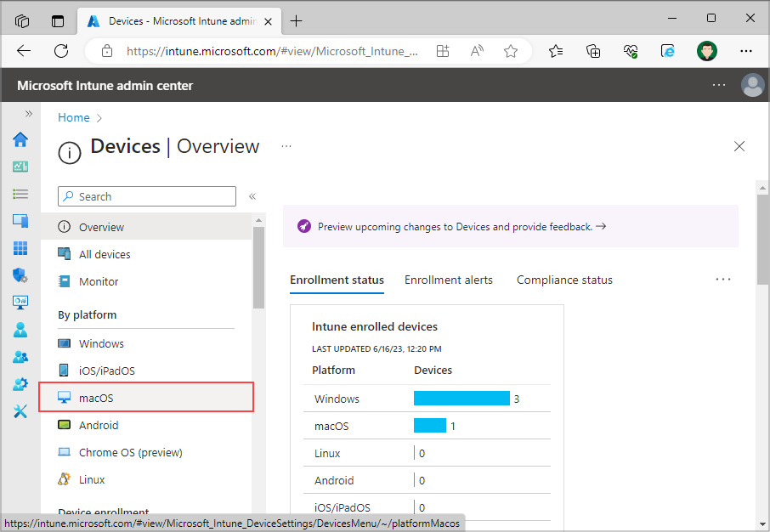Open Edge Settings and more menu
Image resolution: width=770 pixels, height=532 pixels.
point(746,51)
